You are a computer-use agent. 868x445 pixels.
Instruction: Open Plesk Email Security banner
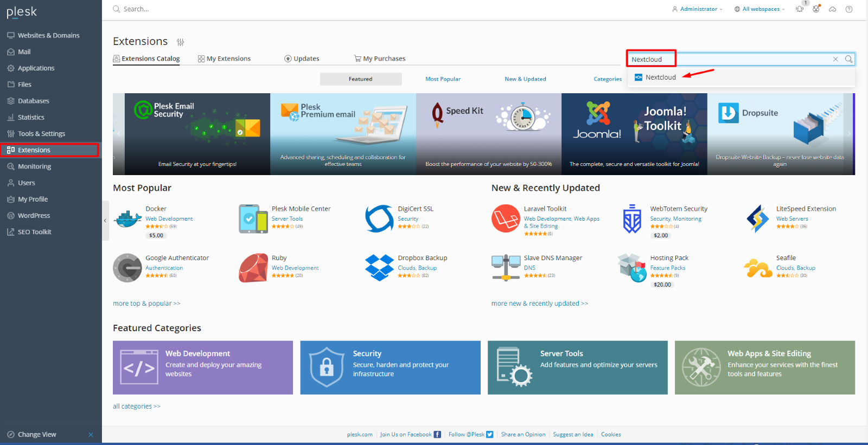(197, 134)
